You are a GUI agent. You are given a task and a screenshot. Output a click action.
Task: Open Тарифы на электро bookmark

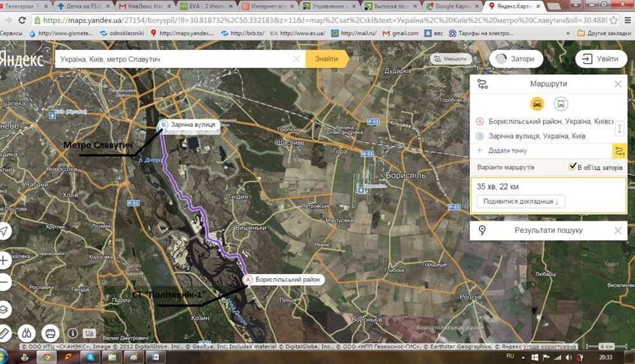click(x=481, y=33)
